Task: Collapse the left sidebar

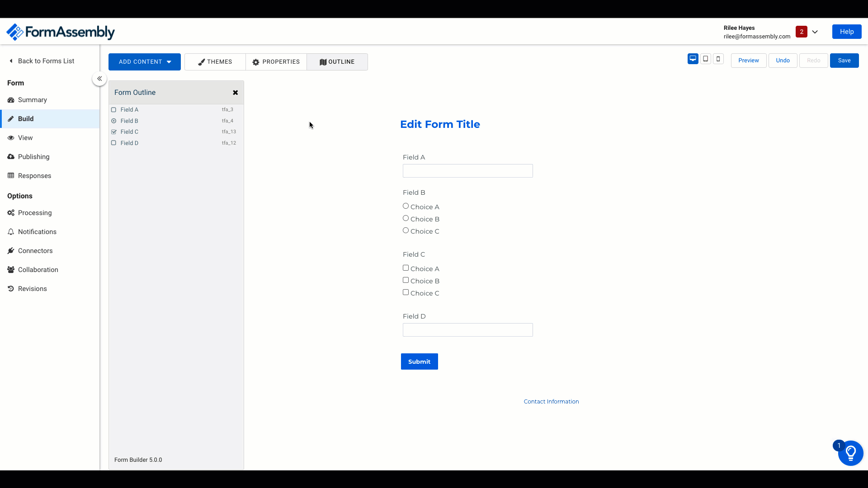Action: 99,79
